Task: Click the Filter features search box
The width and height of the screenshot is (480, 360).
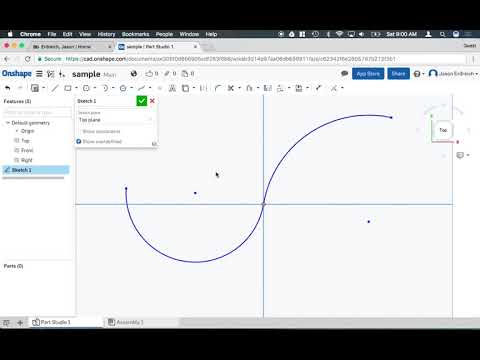Action: point(37,113)
